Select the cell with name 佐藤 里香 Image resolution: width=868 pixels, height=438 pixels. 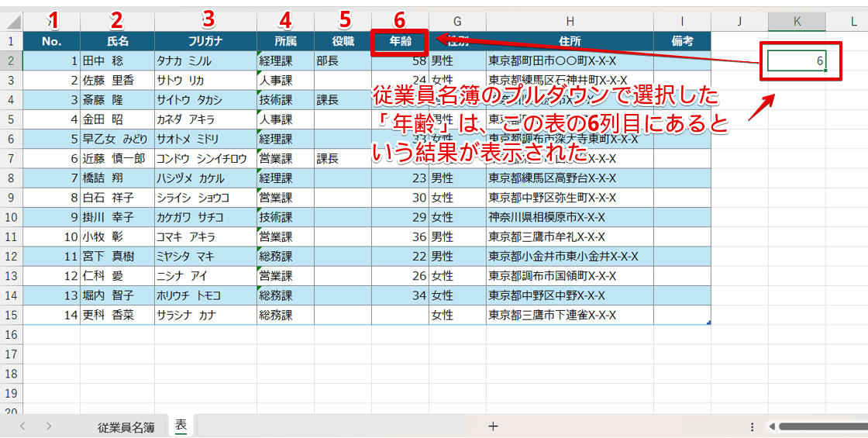[x=117, y=81]
